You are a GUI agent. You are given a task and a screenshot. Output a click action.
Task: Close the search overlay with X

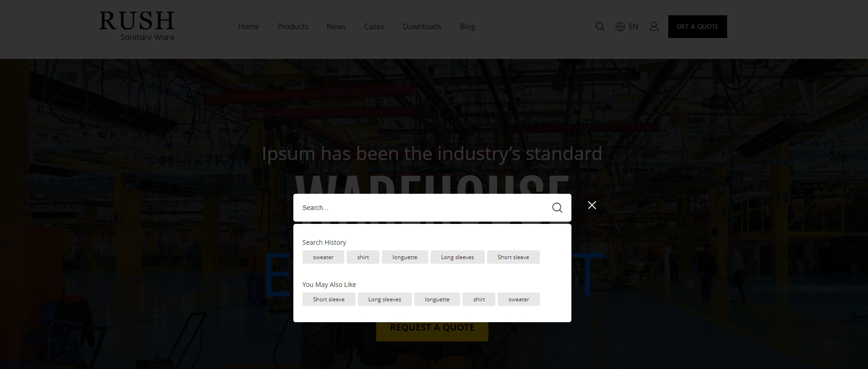[x=592, y=205]
